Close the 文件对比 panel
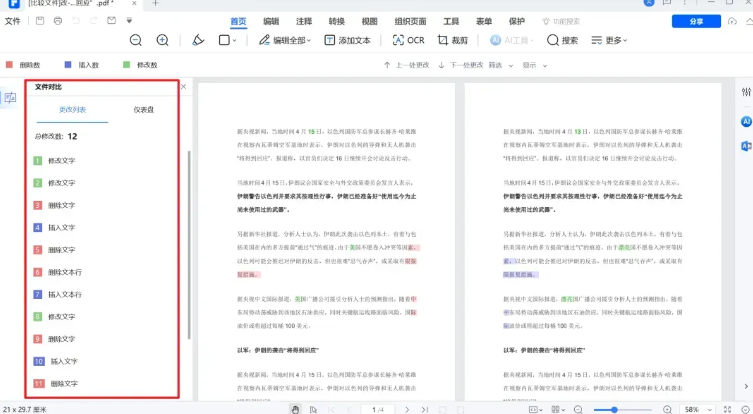753x414 pixels. (x=183, y=86)
